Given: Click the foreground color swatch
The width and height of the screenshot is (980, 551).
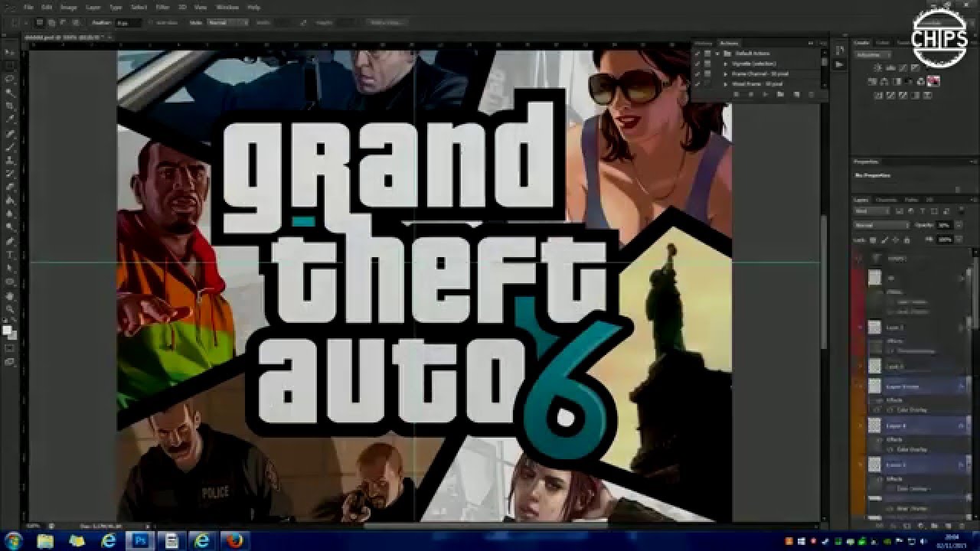Looking at the screenshot, I should point(7,329).
